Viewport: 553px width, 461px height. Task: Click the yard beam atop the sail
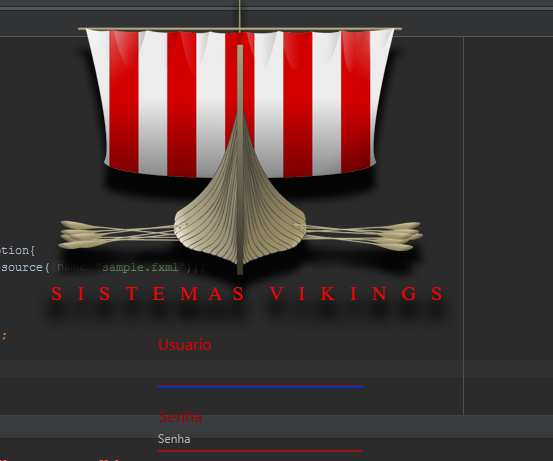240,29
